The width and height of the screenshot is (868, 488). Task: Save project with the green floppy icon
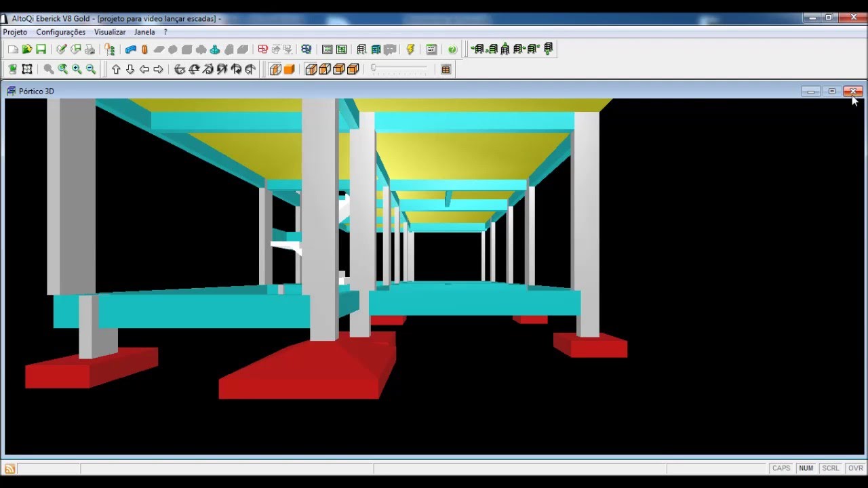pos(41,49)
